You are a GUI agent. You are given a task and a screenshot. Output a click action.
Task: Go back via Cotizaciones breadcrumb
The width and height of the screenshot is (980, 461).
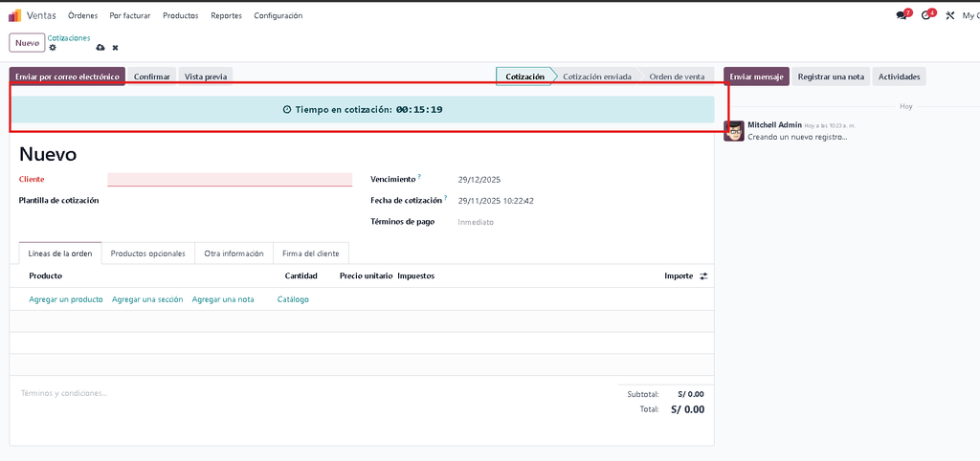[69, 38]
